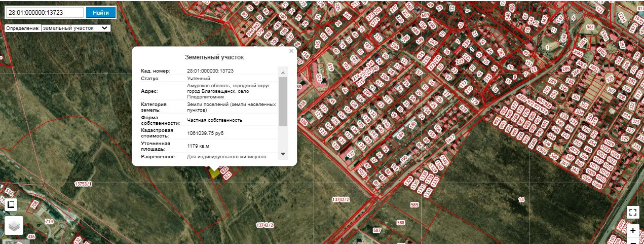644x244 pixels.
Task: Close the Земельный участок popup
Action: (291, 51)
